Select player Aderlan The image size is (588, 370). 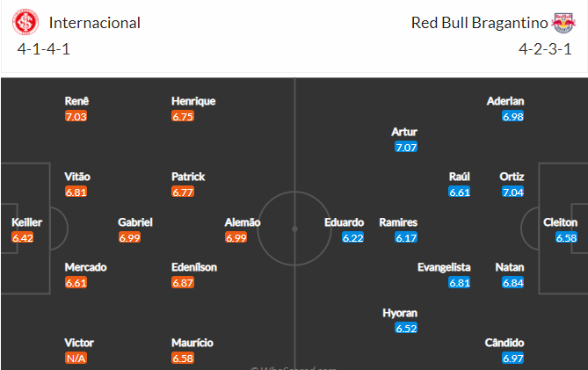point(505,101)
